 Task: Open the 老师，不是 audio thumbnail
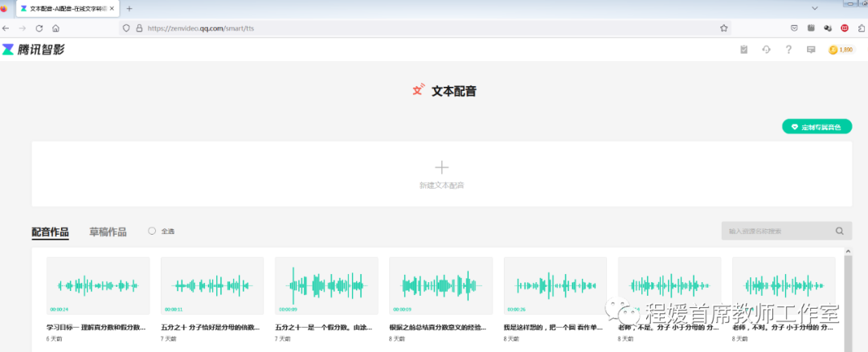pos(669,285)
